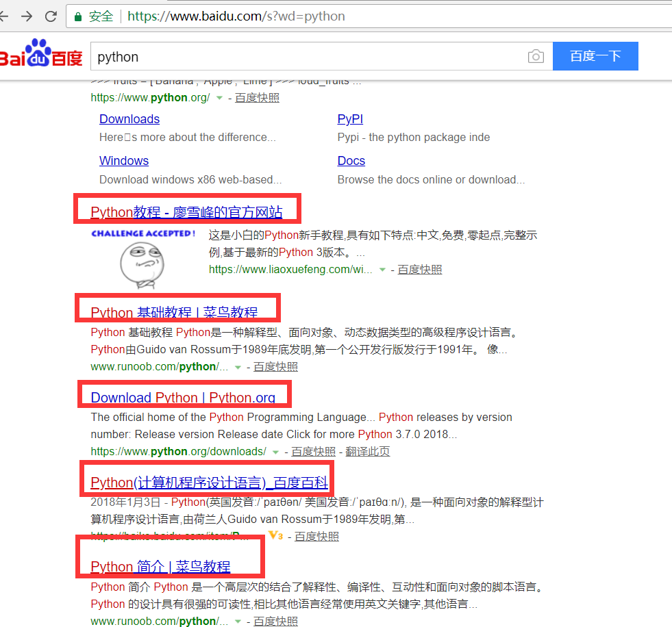672x627 pixels.
Task: Expand dropdown arrow beside runoob.com 简介 URL
Action: click(x=238, y=622)
